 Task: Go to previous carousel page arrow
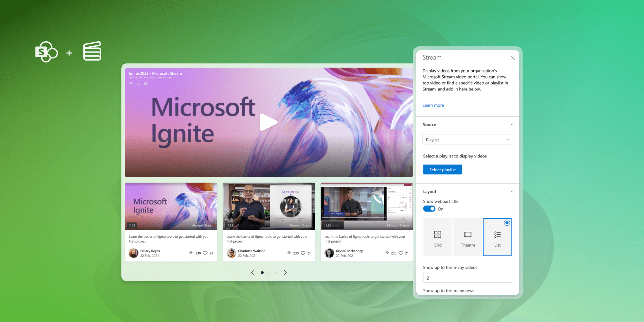pos(252,272)
